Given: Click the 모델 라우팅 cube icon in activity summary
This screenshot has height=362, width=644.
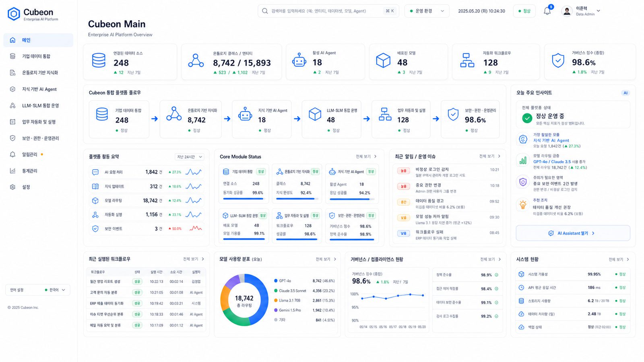Looking at the screenshot, I should point(95,200).
